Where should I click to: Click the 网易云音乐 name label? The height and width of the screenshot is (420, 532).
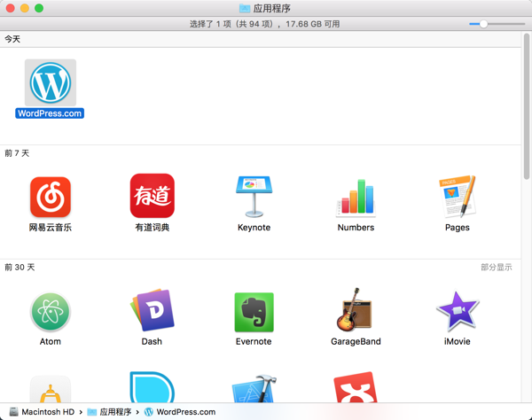51,228
